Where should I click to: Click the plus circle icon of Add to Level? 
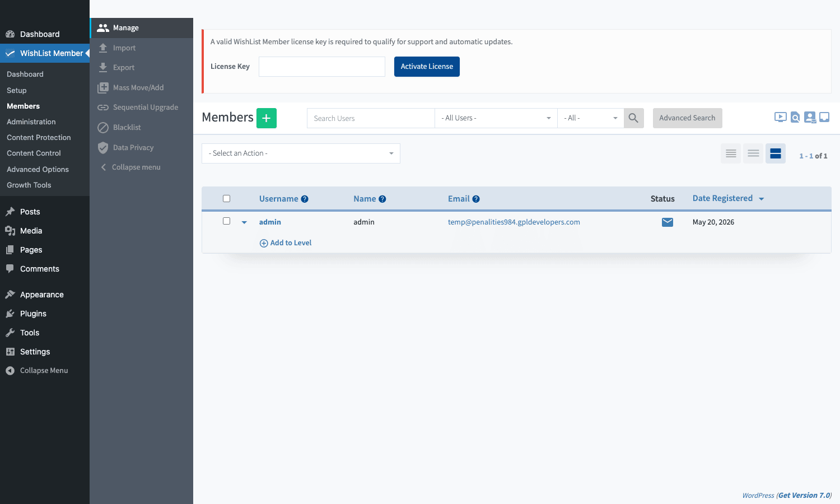264,243
